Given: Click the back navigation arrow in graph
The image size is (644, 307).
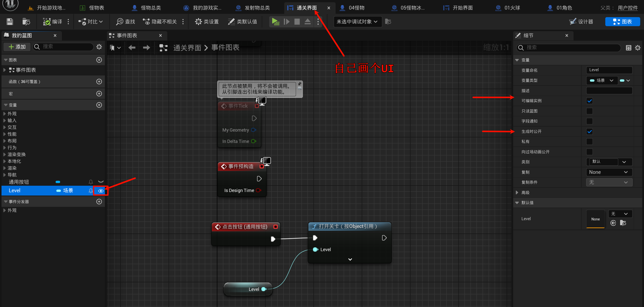Looking at the screenshot, I should [x=132, y=48].
